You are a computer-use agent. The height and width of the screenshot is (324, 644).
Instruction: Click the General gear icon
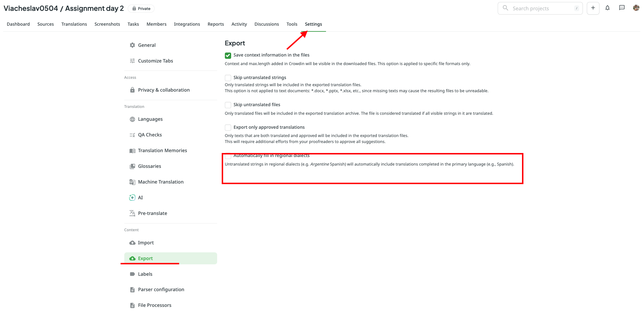click(132, 45)
